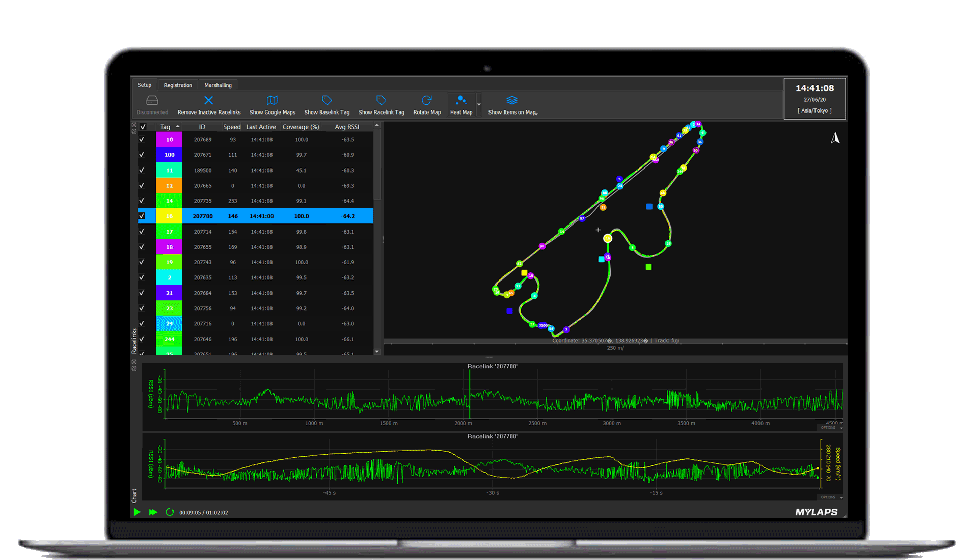978x560 pixels.
Task: Open the Marshalling tab
Action: tap(218, 85)
